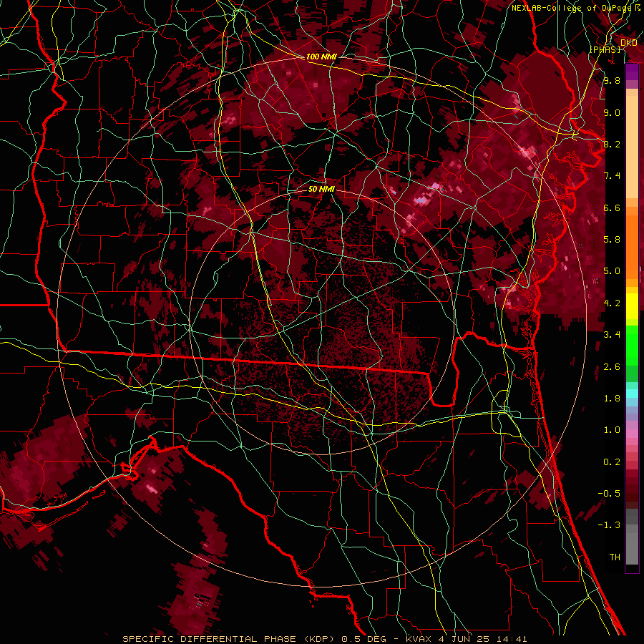This screenshot has height=644, width=644.
Task: Click the 9.8 legend value
Action: point(612,81)
